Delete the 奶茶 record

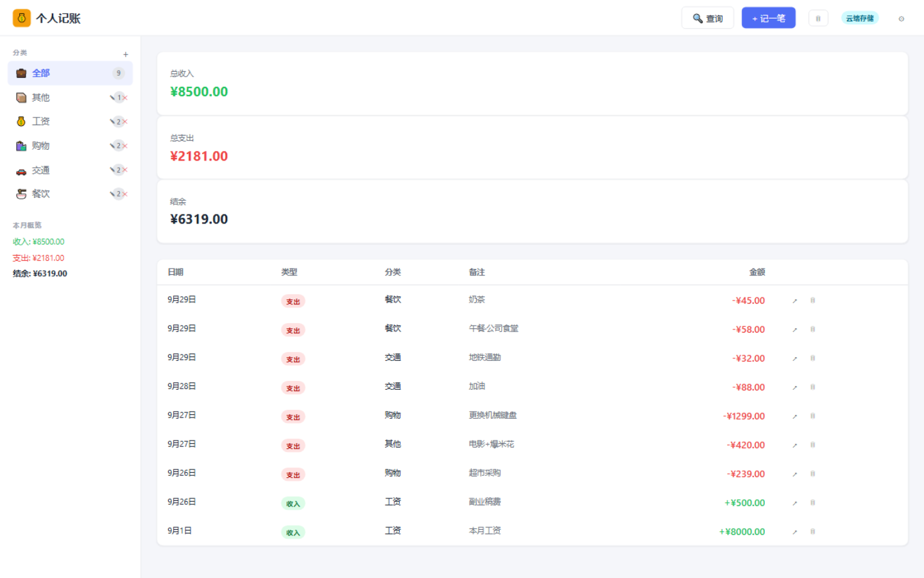click(813, 301)
